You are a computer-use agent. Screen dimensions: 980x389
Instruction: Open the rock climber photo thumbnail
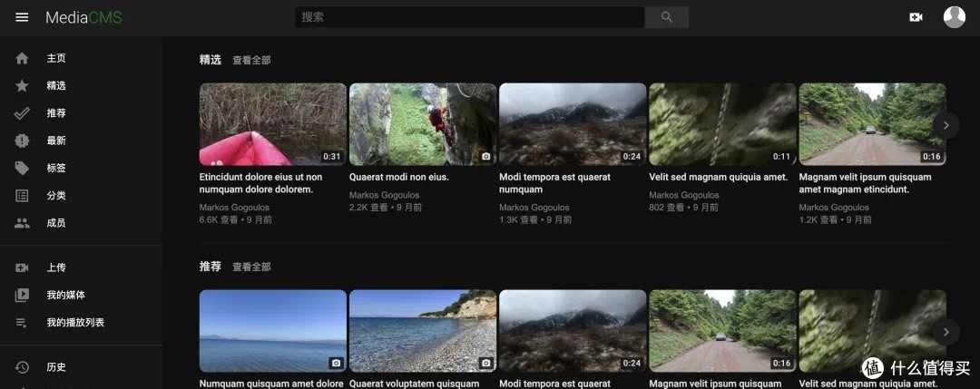click(x=423, y=124)
